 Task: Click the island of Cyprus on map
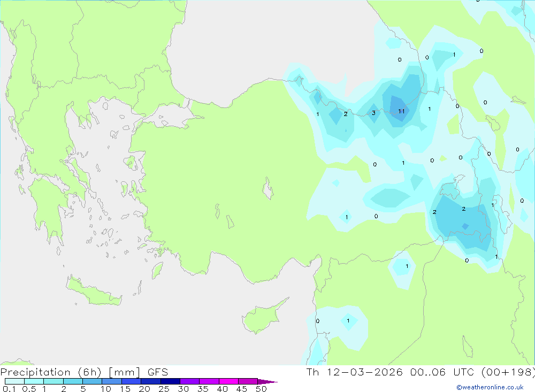coord(263,317)
